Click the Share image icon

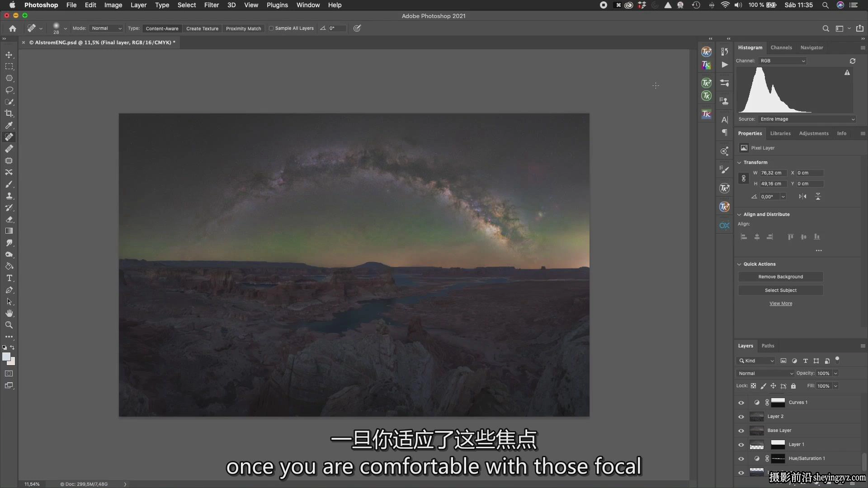click(x=860, y=28)
